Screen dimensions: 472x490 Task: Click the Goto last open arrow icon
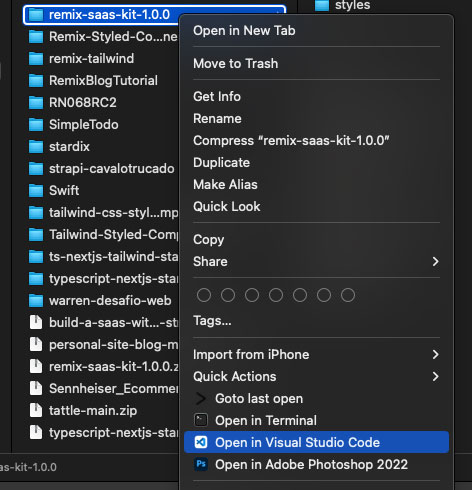click(201, 399)
